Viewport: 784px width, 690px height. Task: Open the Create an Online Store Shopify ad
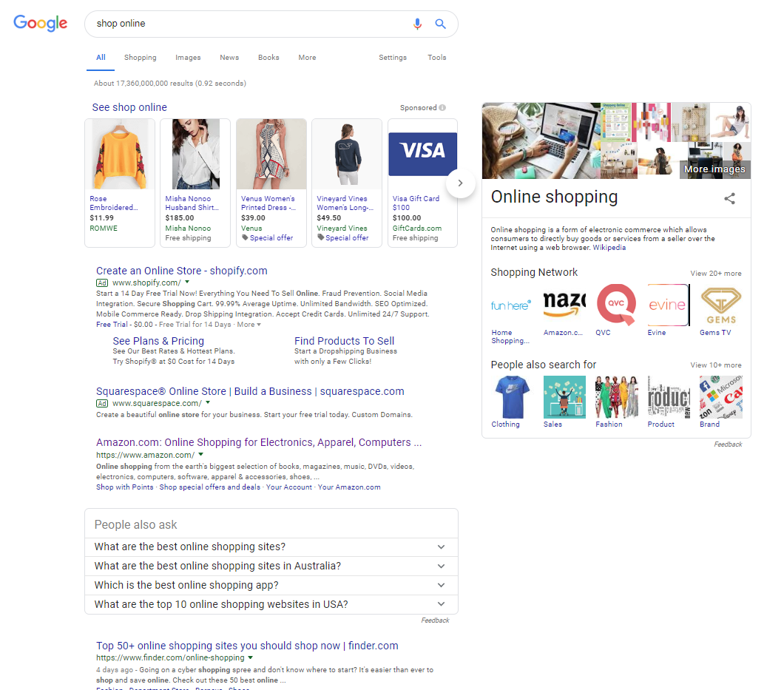click(182, 271)
